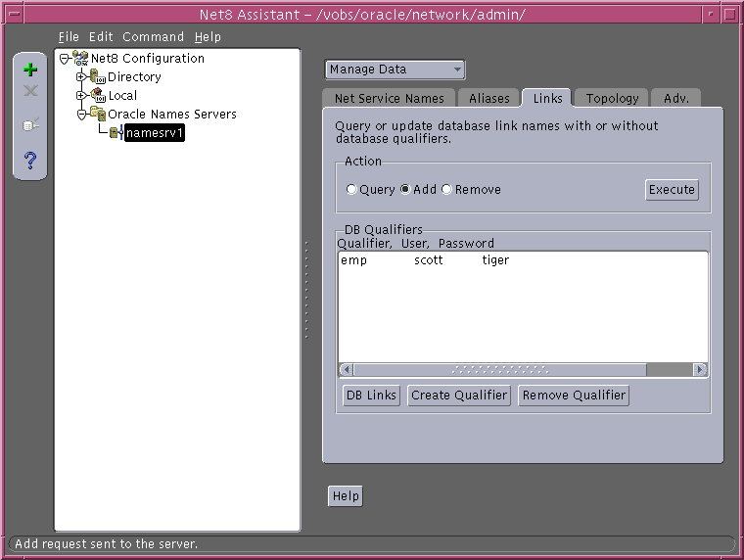Select the Query radio button
Screen dimensions: 744x560
(351, 189)
